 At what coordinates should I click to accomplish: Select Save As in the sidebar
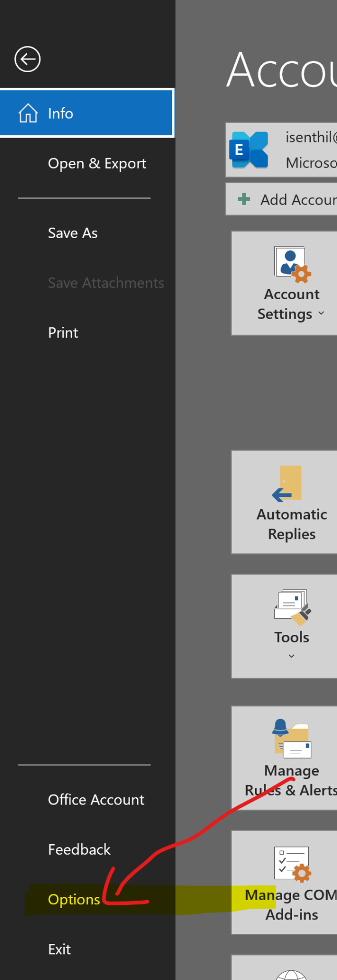tap(73, 233)
